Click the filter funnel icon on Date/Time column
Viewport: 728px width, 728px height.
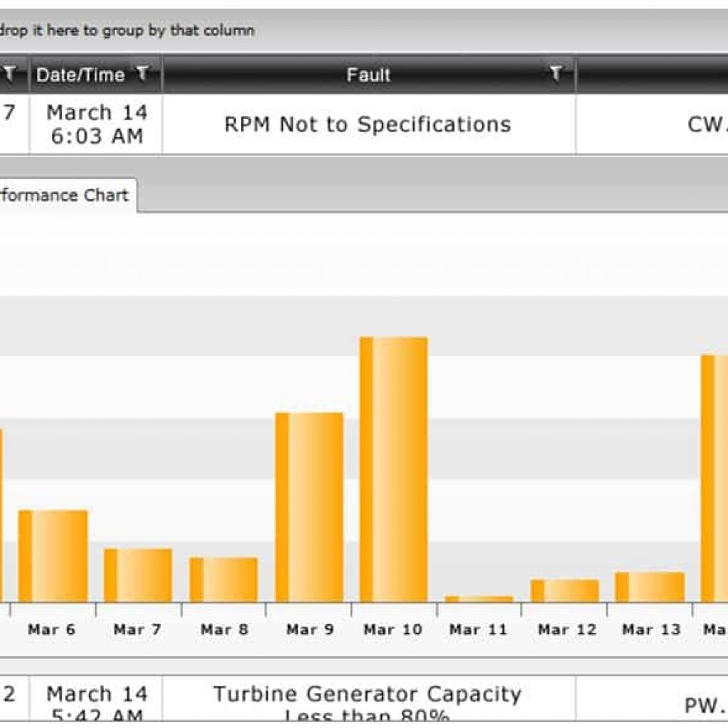tap(144, 74)
